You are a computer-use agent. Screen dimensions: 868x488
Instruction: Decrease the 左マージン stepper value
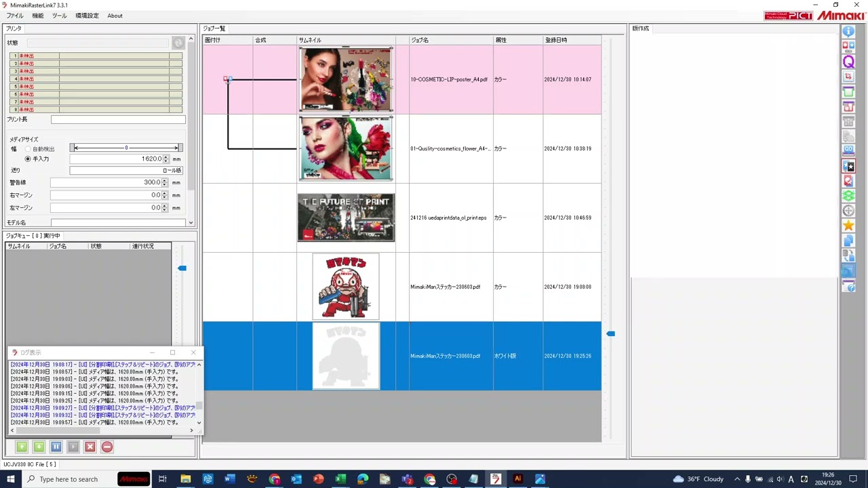click(x=166, y=210)
